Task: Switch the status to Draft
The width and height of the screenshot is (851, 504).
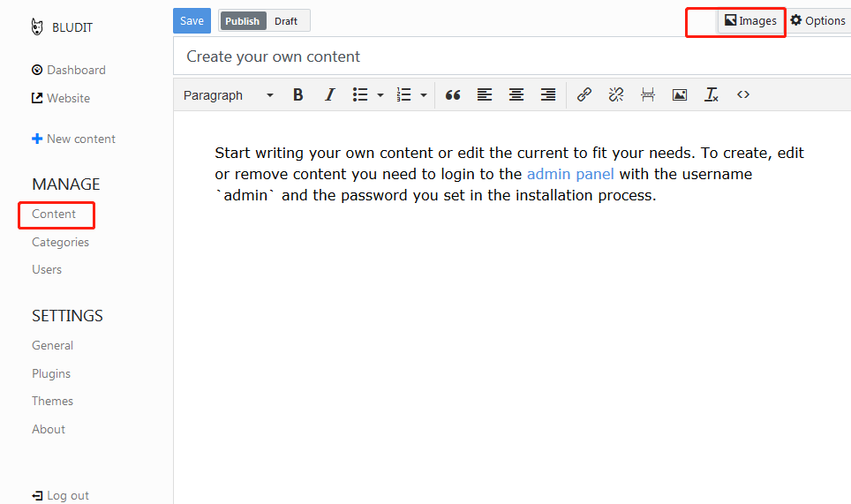Action: click(x=286, y=21)
